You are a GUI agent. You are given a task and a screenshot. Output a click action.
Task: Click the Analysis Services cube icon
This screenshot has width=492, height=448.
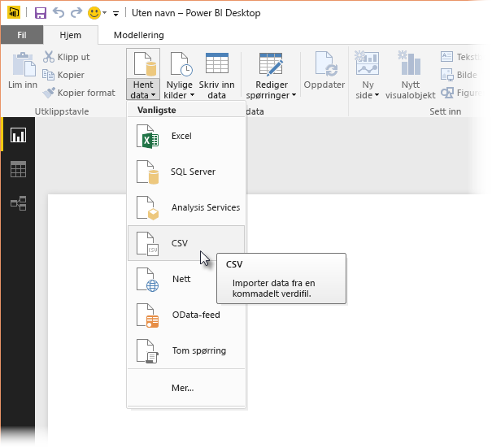pyautogui.click(x=147, y=208)
